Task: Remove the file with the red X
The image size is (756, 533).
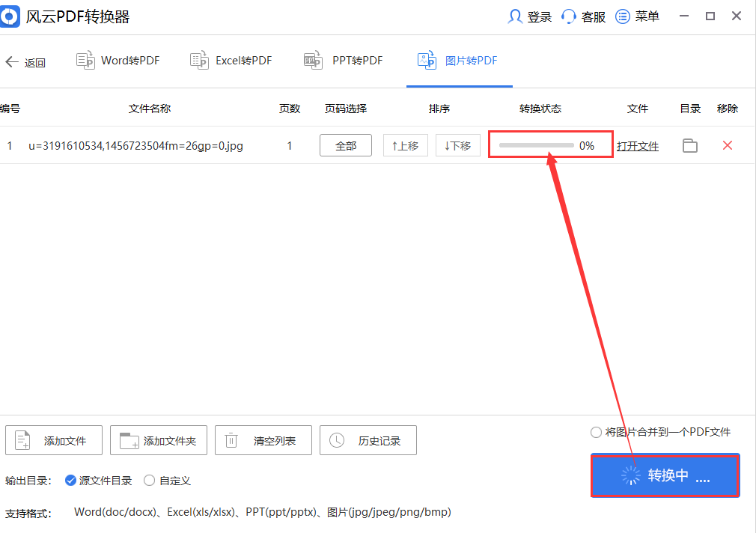Action: click(x=727, y=145)
